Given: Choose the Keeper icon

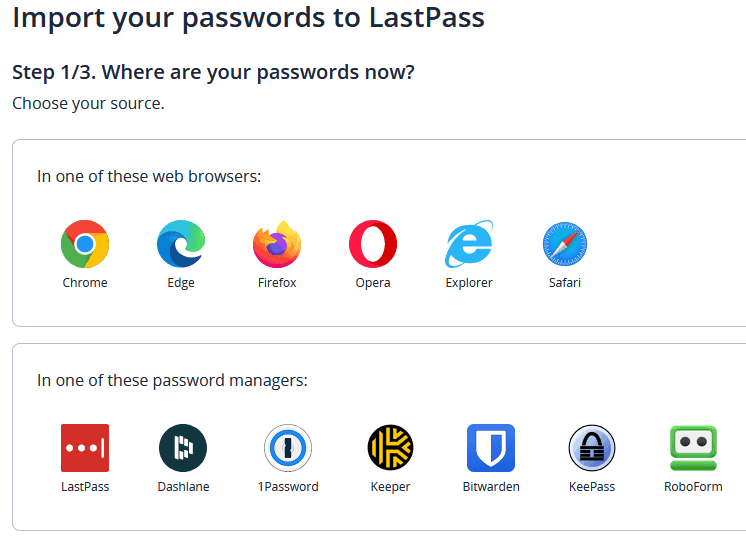Looking at the screenshot, I should pyautogui.click(x=390, y=448).
